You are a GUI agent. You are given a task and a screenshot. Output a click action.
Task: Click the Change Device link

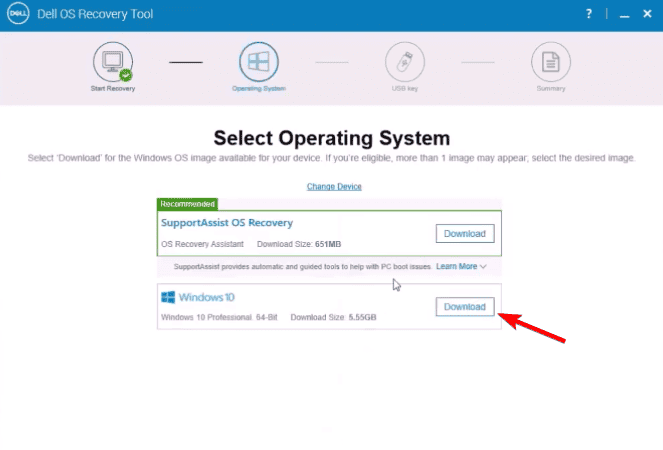(334, 187)
